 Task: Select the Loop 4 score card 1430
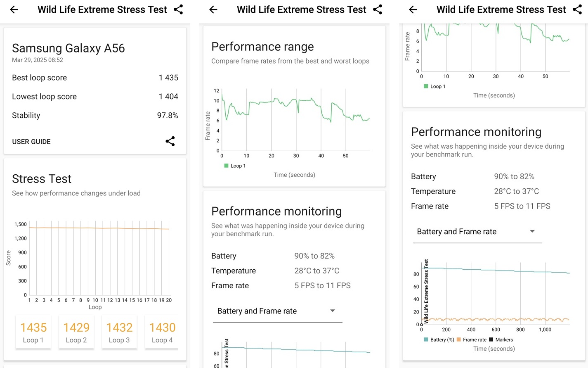(162, 332)
